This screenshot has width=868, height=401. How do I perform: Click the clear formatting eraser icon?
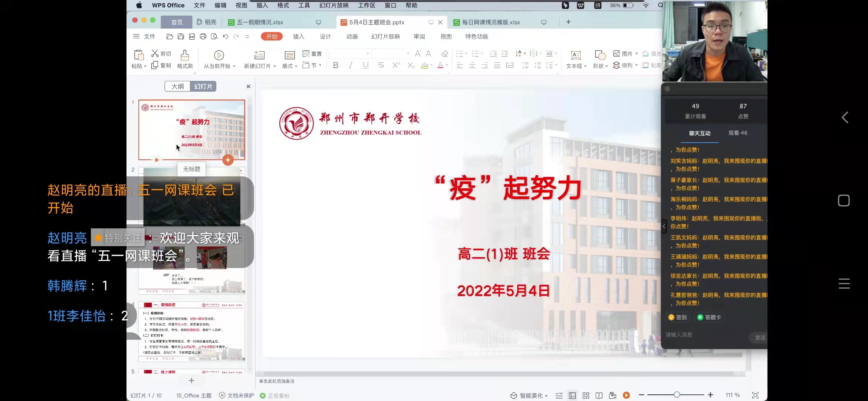coord(445,53)
